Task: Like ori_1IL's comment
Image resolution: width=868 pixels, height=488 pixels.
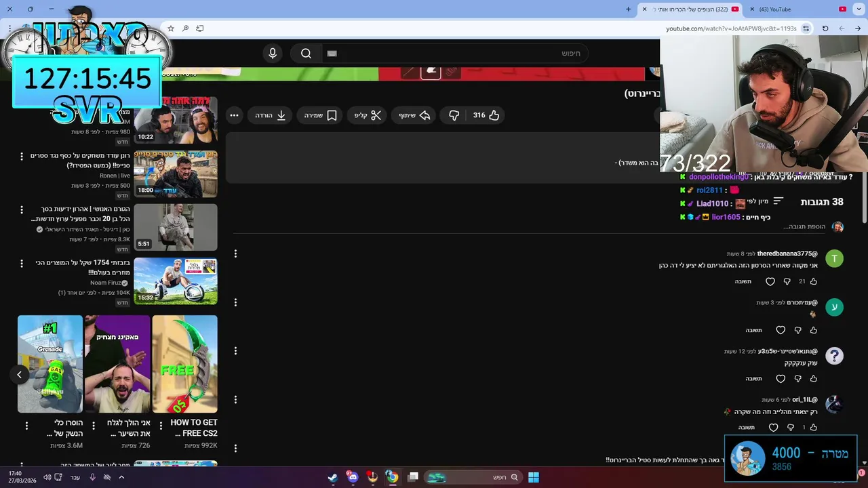Action: coord(814,428)
